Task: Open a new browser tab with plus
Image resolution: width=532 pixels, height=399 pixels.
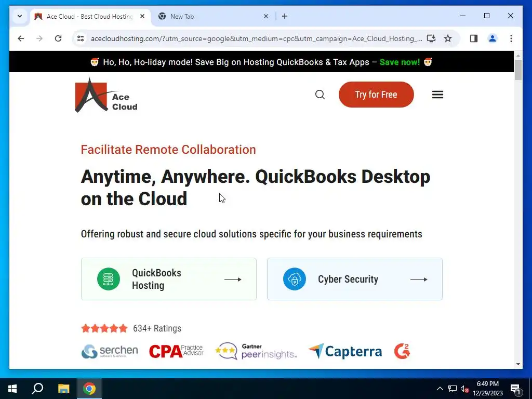Action: [284, 16]
